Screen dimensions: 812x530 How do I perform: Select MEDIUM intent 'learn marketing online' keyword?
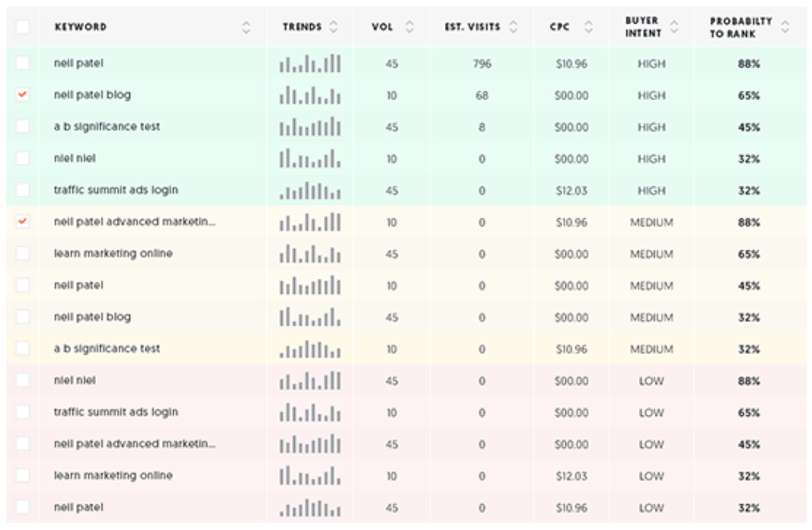click(x=113, y=253)
